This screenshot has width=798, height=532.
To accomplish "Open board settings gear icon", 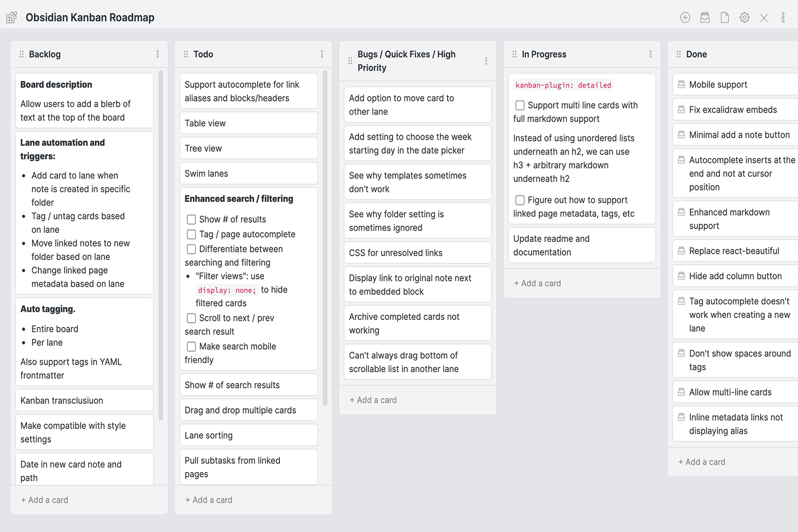I will pos(744,18).
